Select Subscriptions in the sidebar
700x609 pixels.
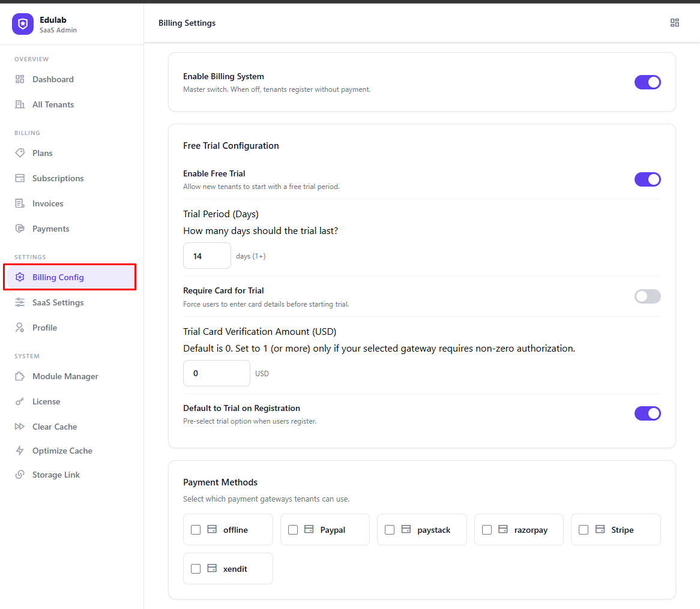click(x=58, y=178)
